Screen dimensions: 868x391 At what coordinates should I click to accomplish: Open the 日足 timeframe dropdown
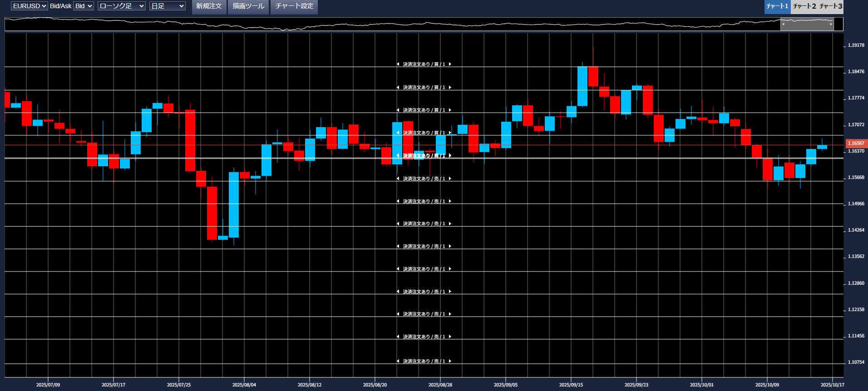(168, 6)
